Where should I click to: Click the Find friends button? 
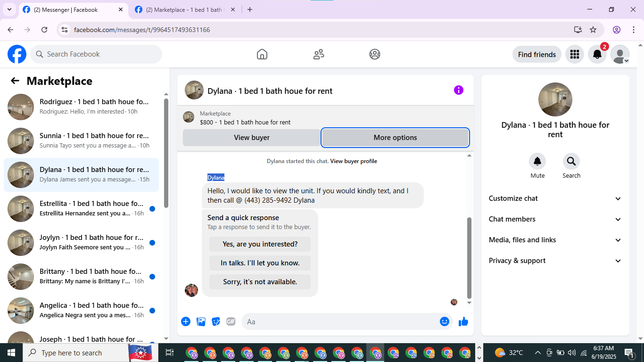537,54
